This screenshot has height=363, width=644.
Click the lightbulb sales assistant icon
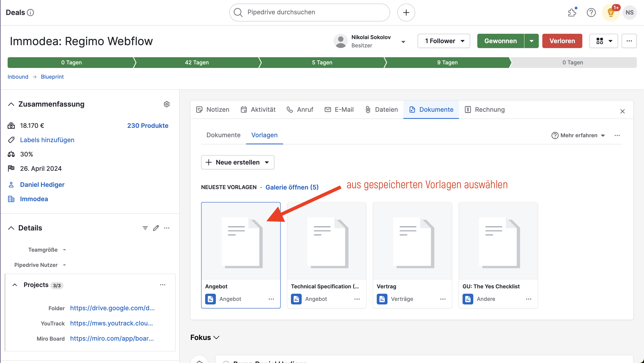pyautogui.click(x=610, y=13)
